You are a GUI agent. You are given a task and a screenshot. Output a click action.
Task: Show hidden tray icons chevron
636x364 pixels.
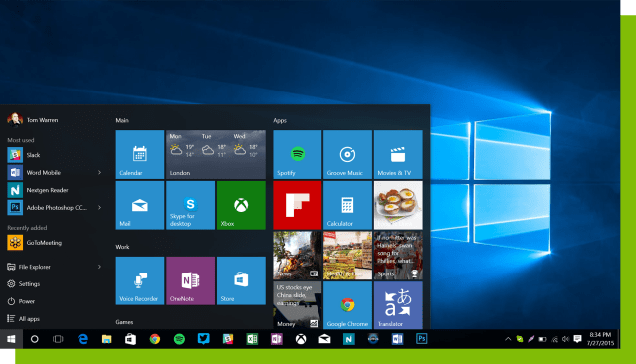click(508, 339)
